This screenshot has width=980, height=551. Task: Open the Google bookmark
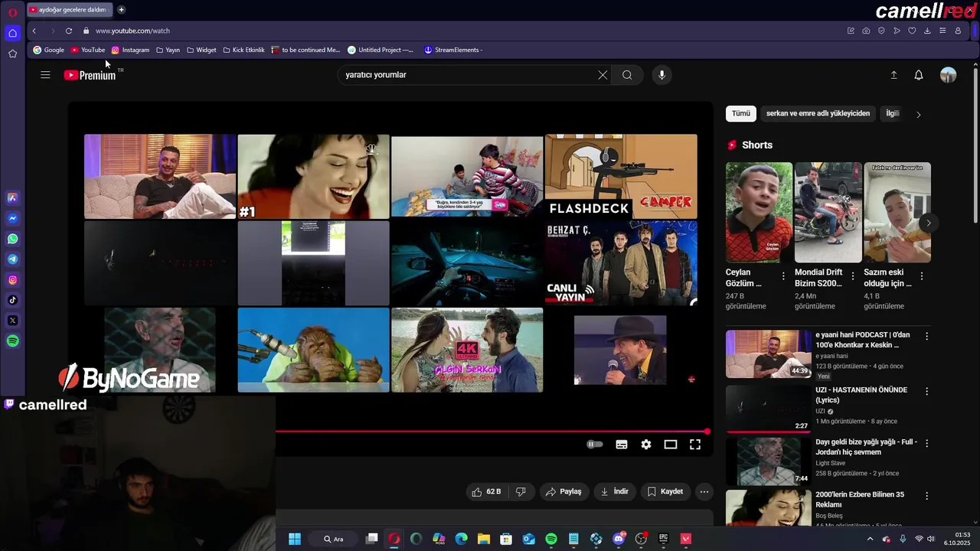48,50
